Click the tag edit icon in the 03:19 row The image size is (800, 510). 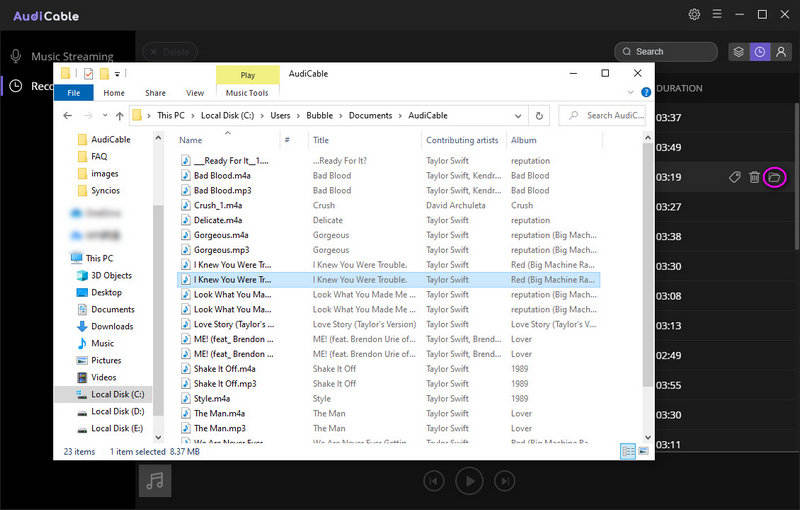[735, 177]
